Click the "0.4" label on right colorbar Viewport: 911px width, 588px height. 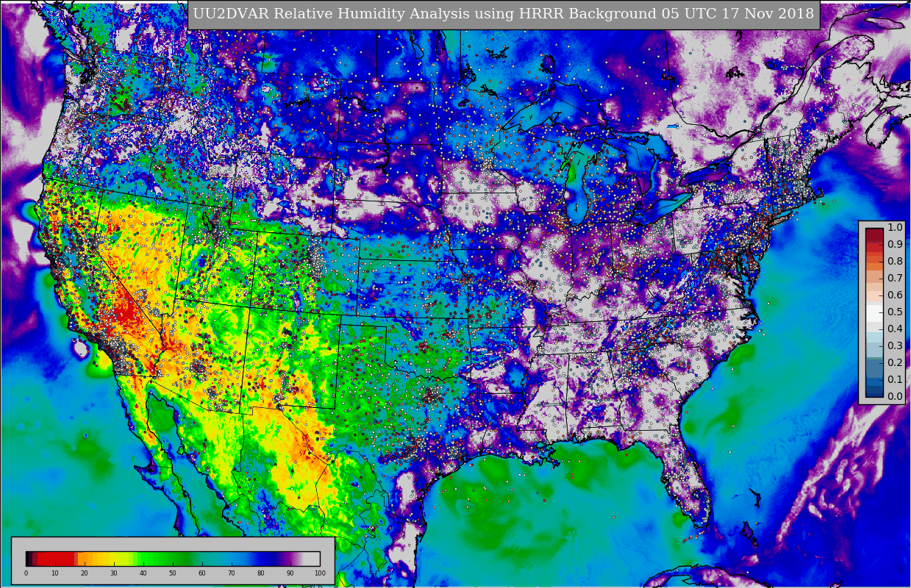click(x=895, y=329)
